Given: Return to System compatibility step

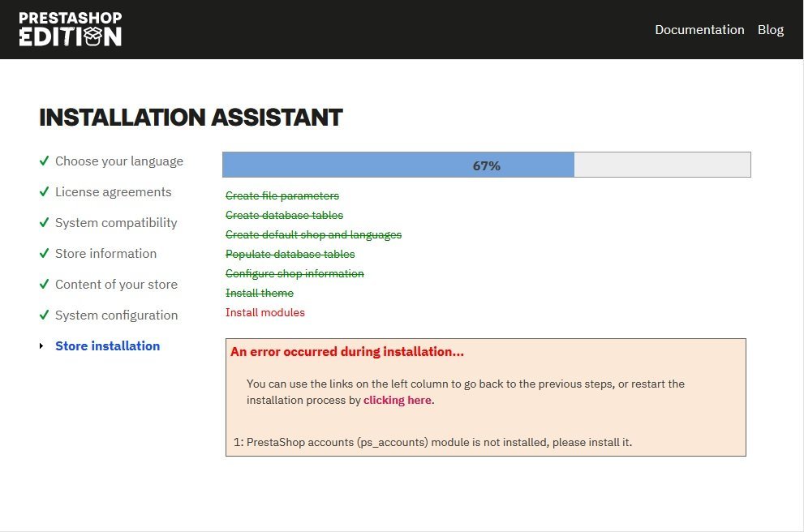Looking at the screenshot, I should click(116, 222).
